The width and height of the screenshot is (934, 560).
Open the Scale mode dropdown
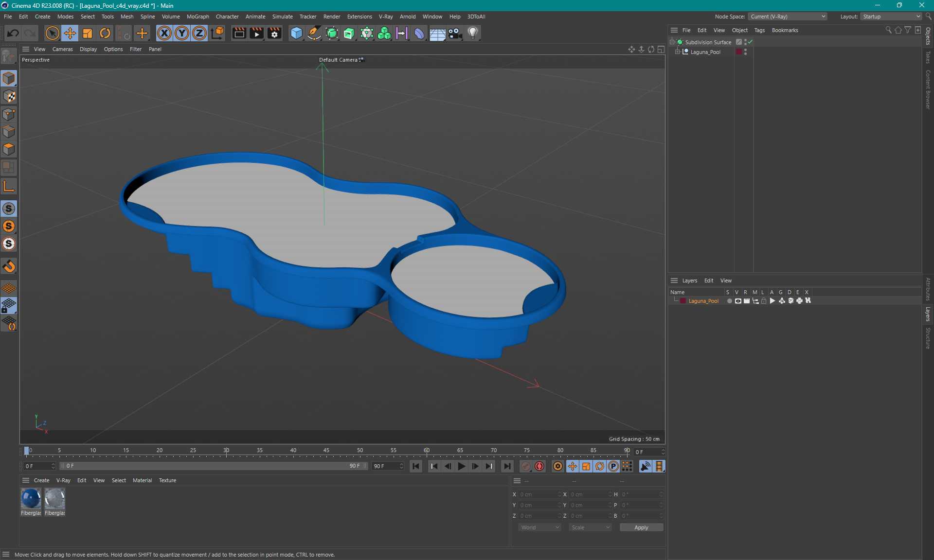pyautogui.click(x=590, y=527)
